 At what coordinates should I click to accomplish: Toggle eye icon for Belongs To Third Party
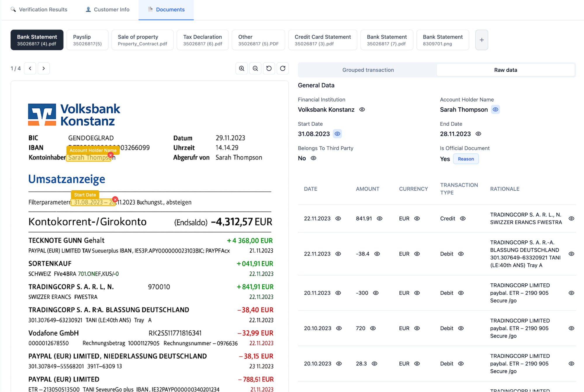(x=313, y=158)
